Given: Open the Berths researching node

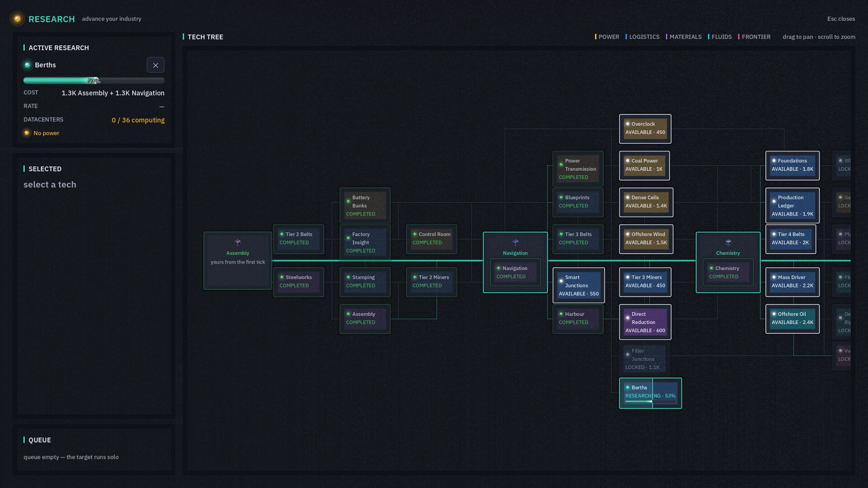Looking at the screenshot, I should point(651,393).
